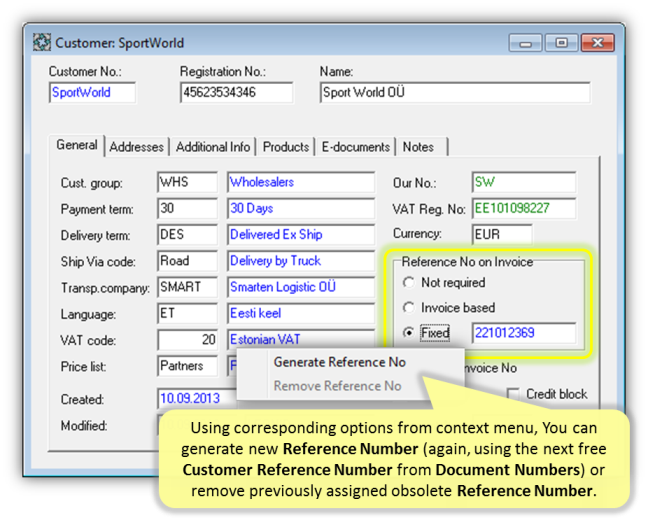The height and width of the screenshot is (520, 648).
Task: Click the Eesti keel field
Action: [301, 313]
